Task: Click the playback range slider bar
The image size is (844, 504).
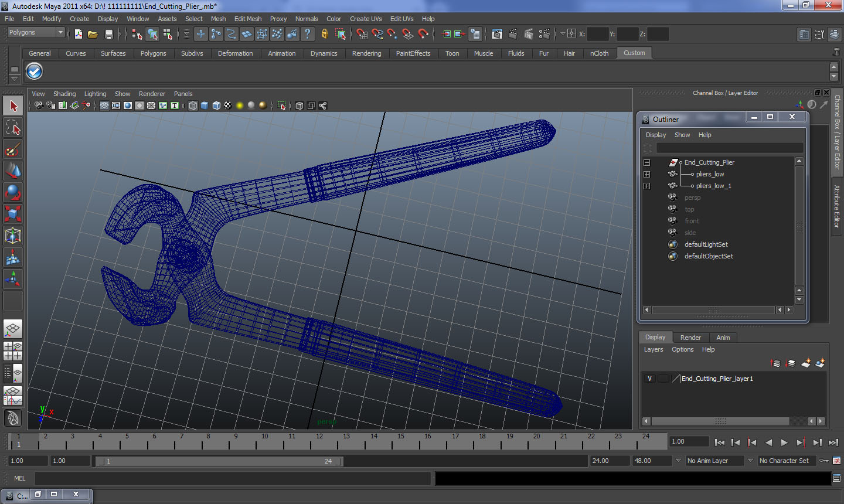Action: point(220,461)
